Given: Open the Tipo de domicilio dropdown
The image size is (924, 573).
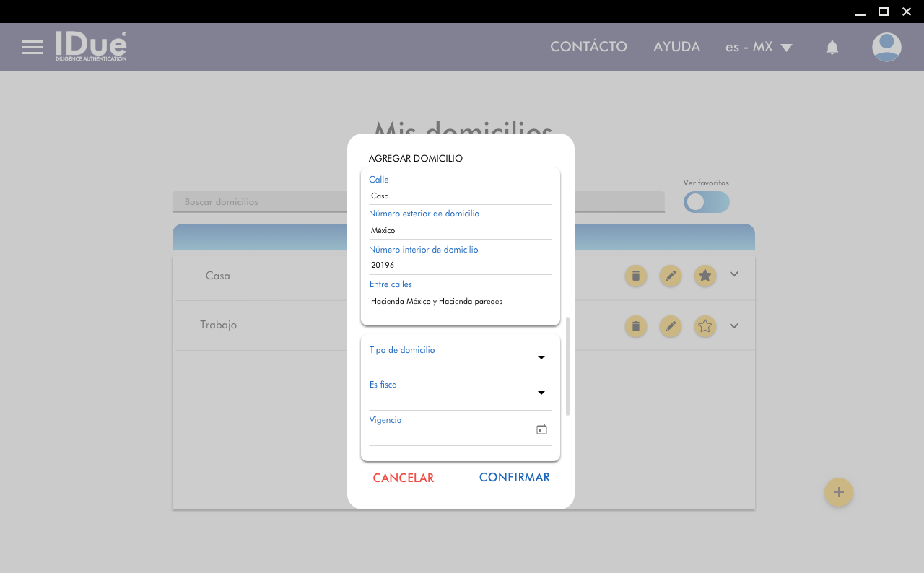Looking at the screenshot, I should pos(541,358).
